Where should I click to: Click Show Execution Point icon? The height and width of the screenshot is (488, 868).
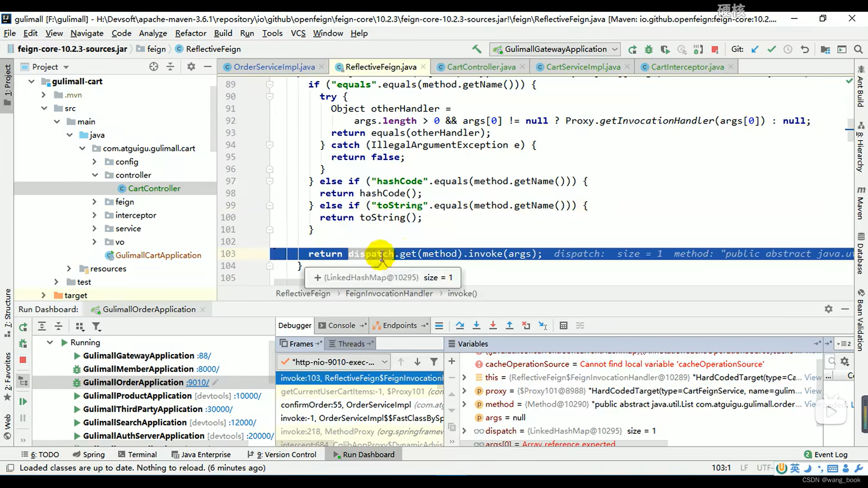[439, 325]
